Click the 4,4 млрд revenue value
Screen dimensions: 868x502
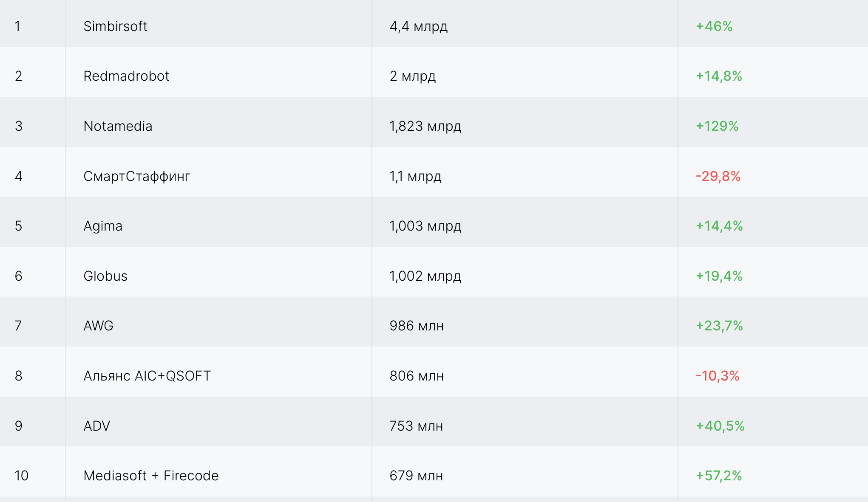tap(419, 26)
